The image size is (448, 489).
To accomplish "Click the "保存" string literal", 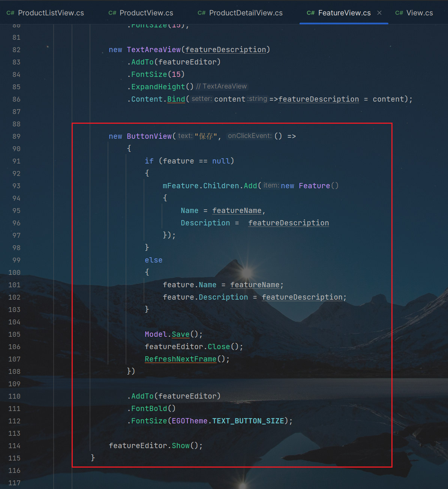I will click(206, 136).
